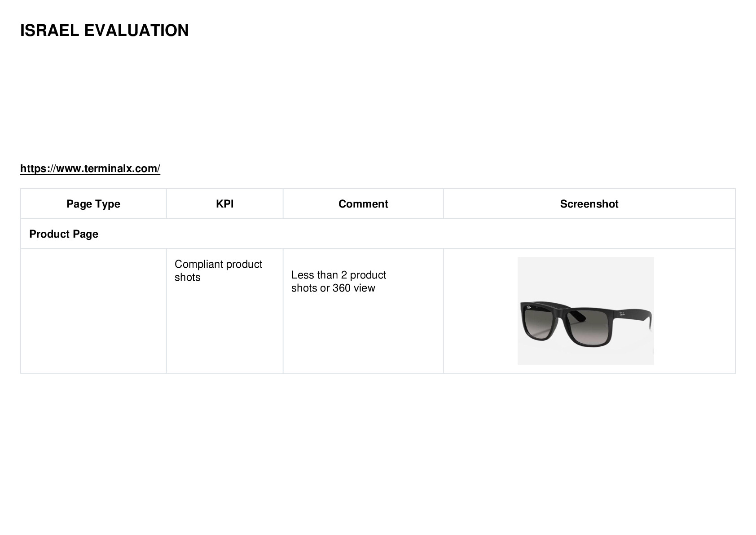The image size is (756, 535).
Task: Click the Compliant product shots cell text
Action: [218, 270]
